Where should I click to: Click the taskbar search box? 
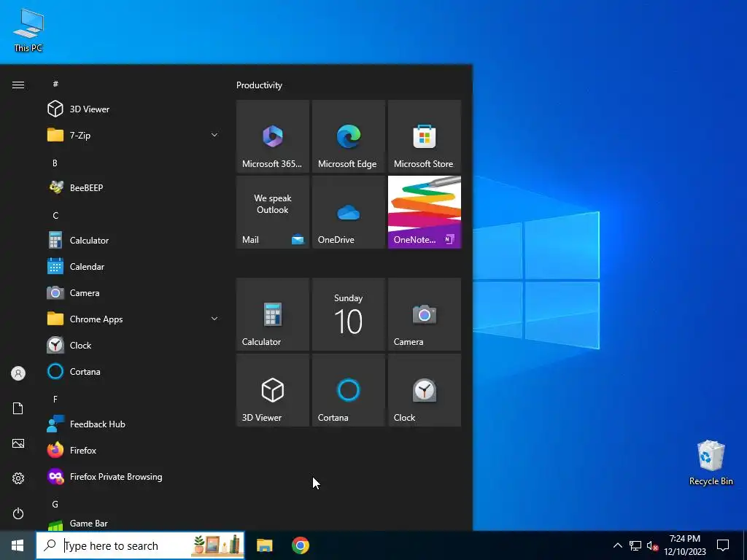(x=140, y=545)
